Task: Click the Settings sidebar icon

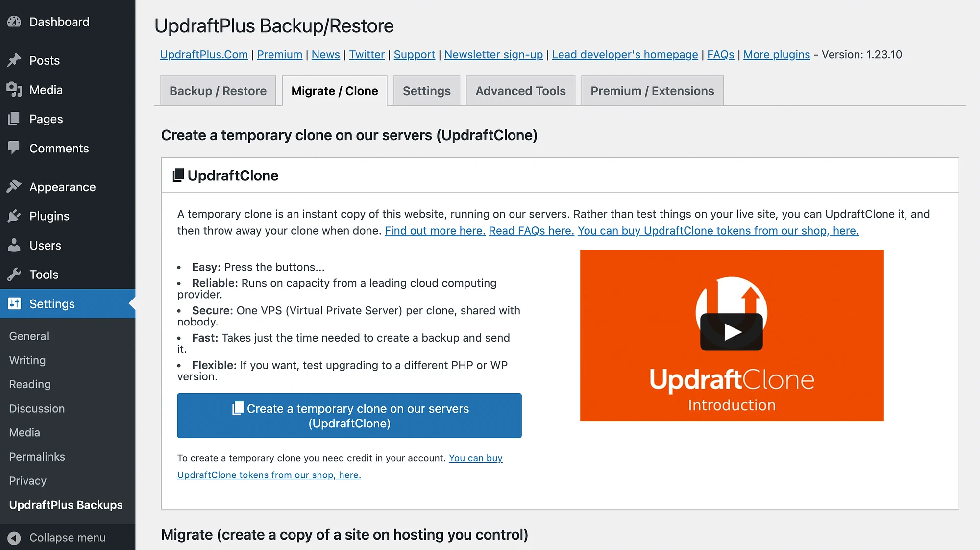Action: pos(14,303)
